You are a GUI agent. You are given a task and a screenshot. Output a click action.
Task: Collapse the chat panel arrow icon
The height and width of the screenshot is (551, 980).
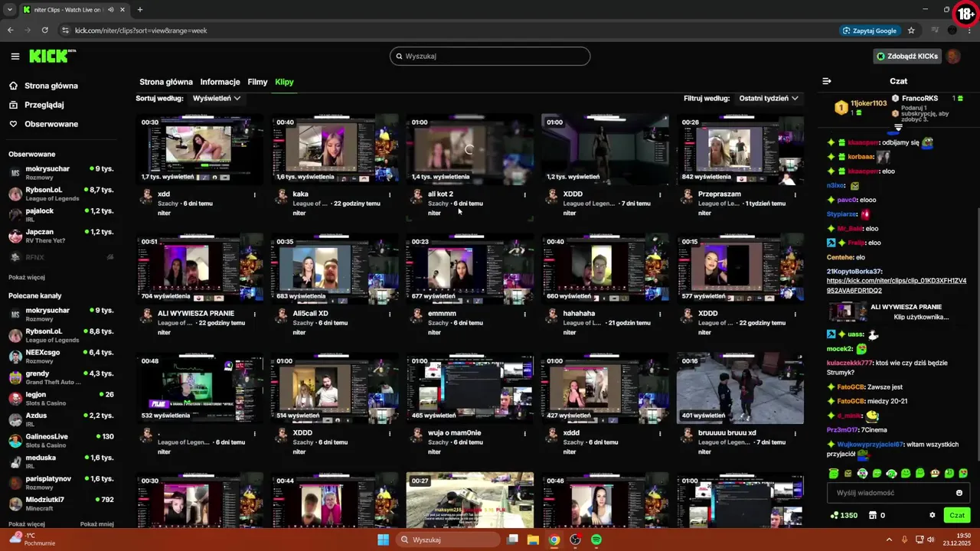click(827, 81)
